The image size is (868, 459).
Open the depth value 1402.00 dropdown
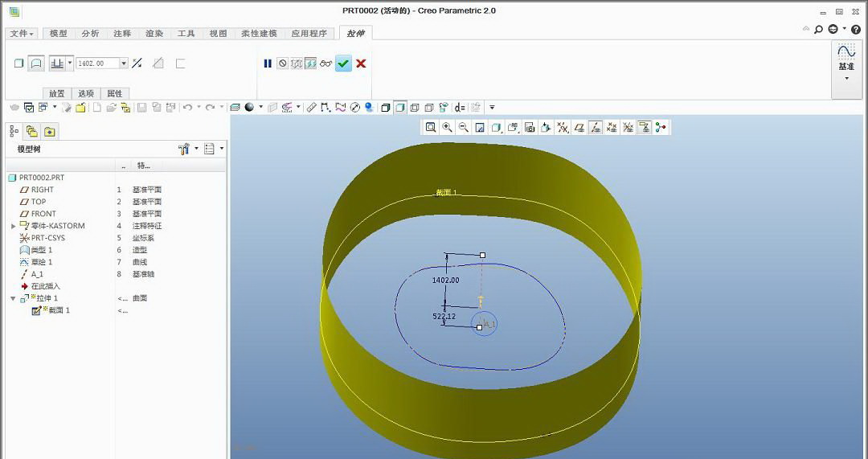pyautogui.click(x=124, y=64)
